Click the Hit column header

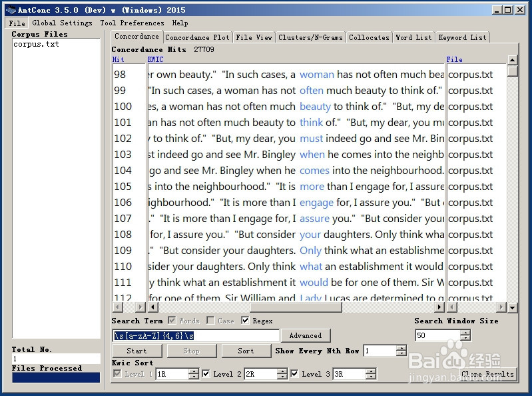[119, 59]
